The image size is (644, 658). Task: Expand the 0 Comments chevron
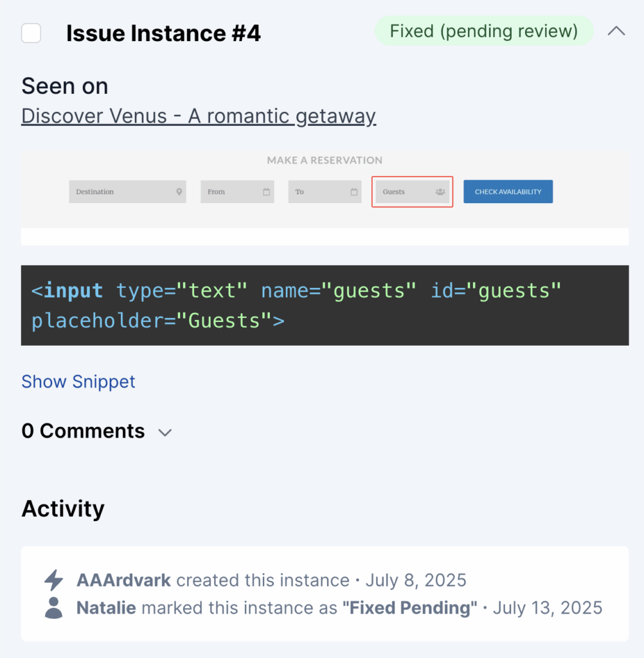coord(165,432)
